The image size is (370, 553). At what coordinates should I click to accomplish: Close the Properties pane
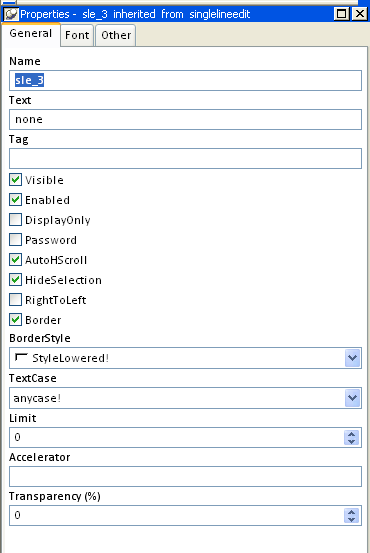360,14
